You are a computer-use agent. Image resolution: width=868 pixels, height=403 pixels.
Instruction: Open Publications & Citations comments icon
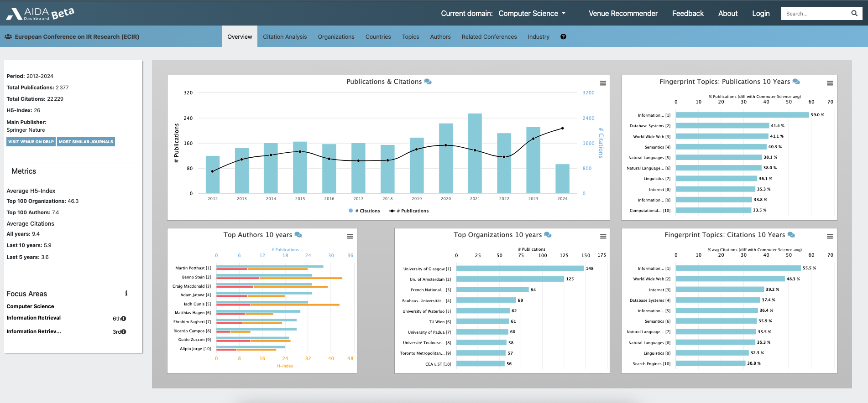(428, 82)
